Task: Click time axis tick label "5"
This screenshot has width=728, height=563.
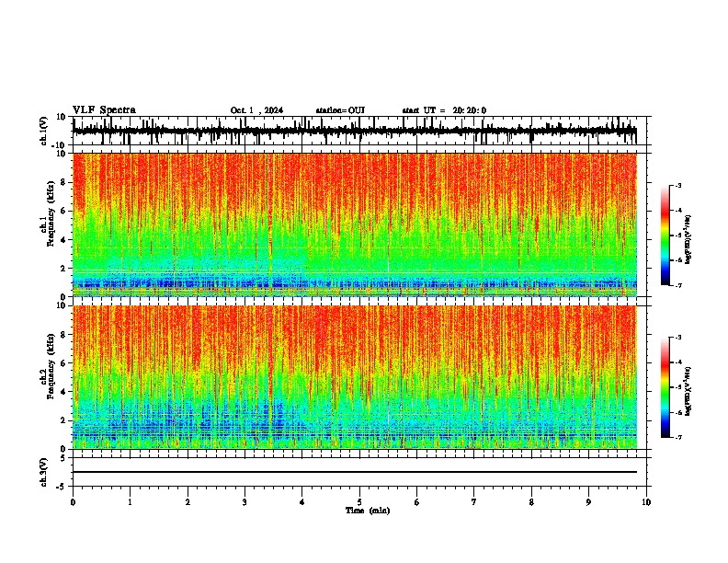Action: click(359, 502)
